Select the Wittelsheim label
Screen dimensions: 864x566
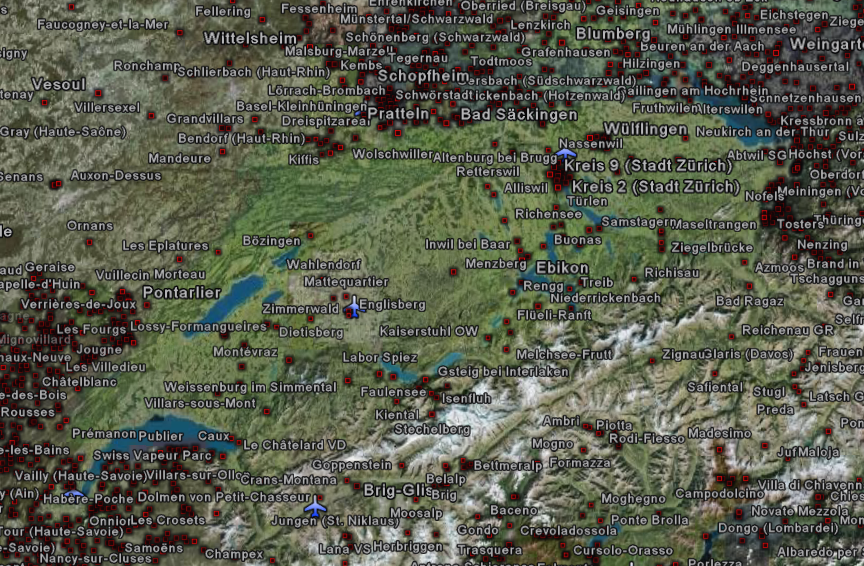click(x=250, y=38)
